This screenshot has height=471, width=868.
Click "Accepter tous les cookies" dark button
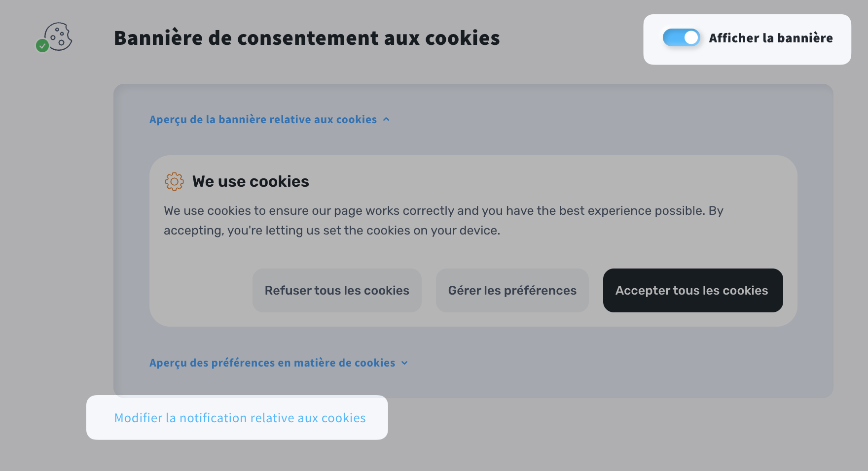(x=692, y=290)
